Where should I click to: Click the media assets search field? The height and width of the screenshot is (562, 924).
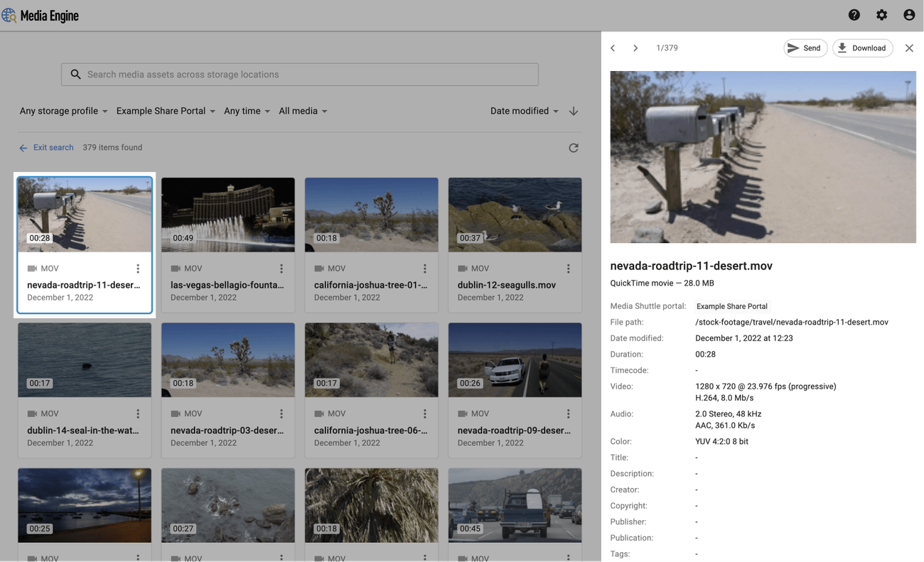point(299,74)
